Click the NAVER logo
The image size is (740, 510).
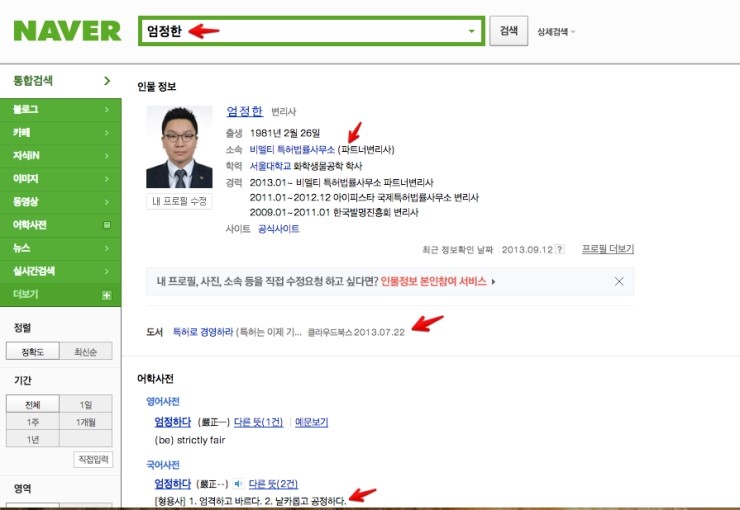[x=67, y=30]
